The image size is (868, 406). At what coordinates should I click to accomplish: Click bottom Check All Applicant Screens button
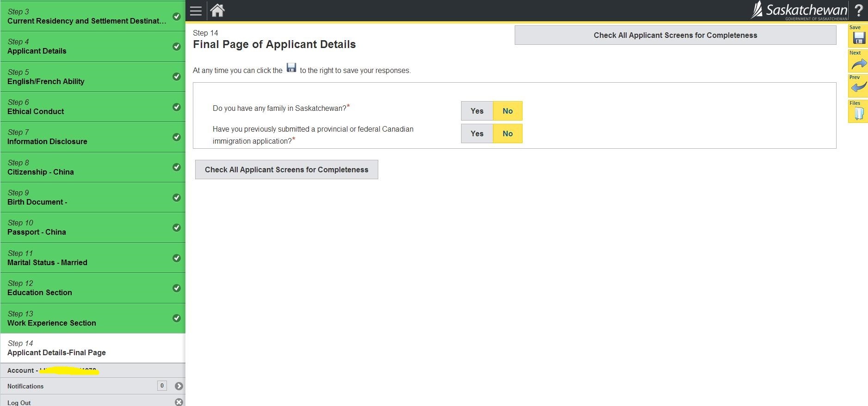(286, 170)
